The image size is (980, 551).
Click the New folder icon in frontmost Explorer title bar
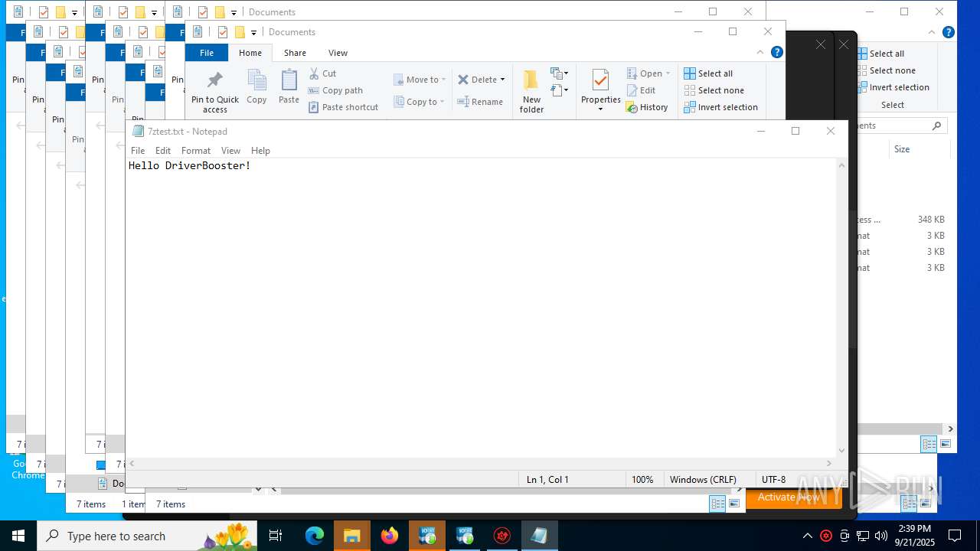[240, 32]
